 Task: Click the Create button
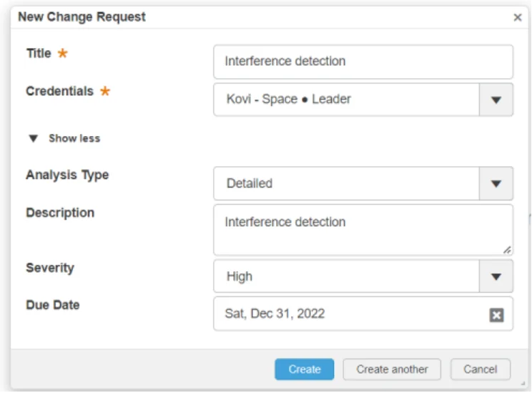(x=305, y=369)
